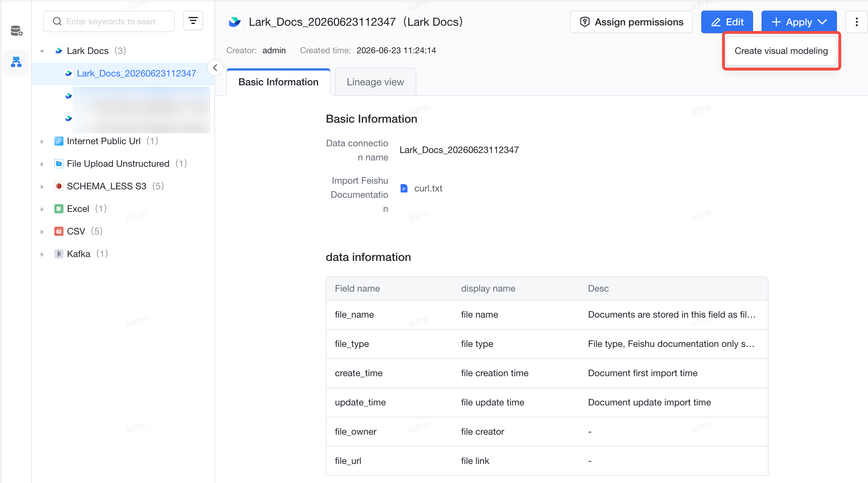868x483 pixels.
Task: Expand the Internet Public Url group
Action: point(42,141)
